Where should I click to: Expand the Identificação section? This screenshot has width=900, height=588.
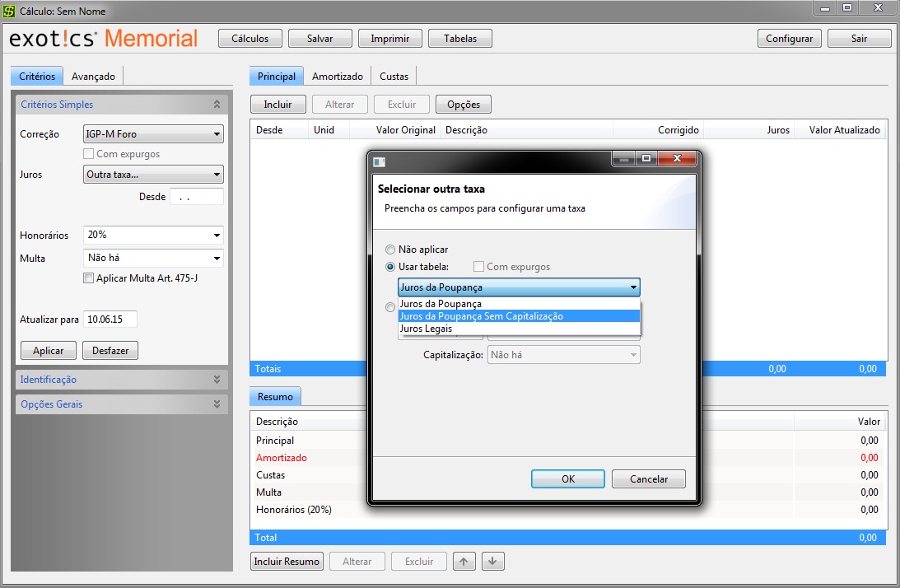tap(217, 380)
